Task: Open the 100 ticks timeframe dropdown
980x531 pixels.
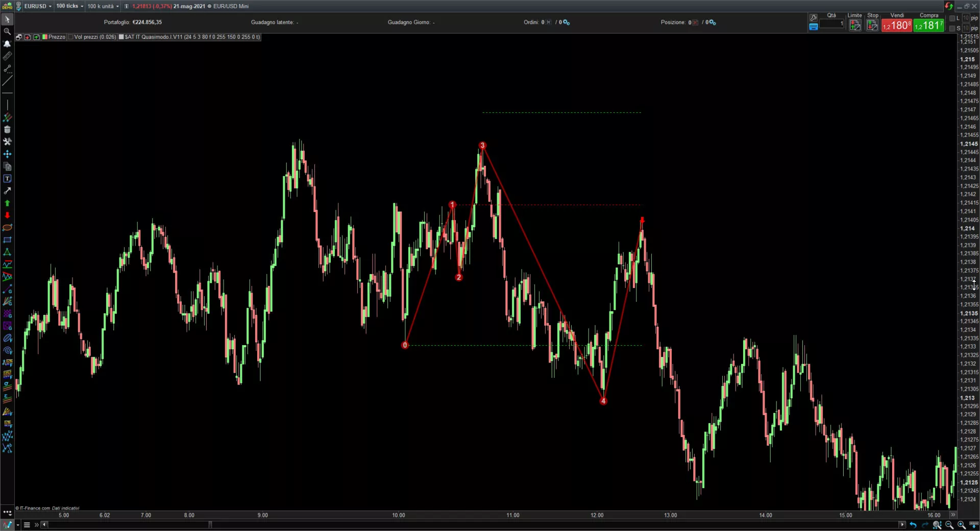Action: coord(69,6)
